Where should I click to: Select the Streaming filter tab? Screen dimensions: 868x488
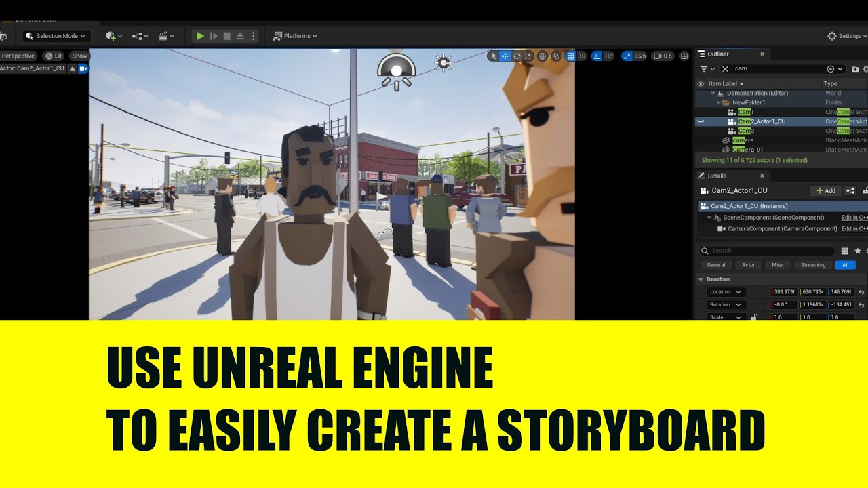click(813, 265)
